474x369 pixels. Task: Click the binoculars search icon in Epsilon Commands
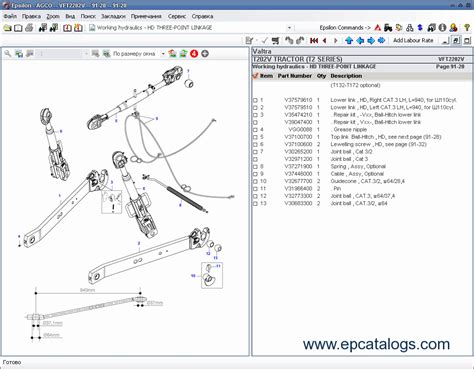[410, 28]
